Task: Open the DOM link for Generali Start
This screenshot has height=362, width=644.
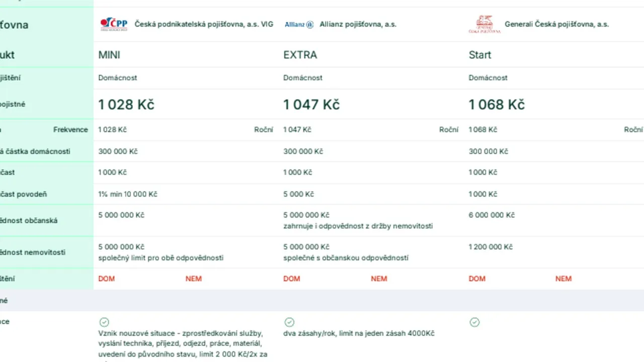Action: pyautogui.click(x=477, y=279)
